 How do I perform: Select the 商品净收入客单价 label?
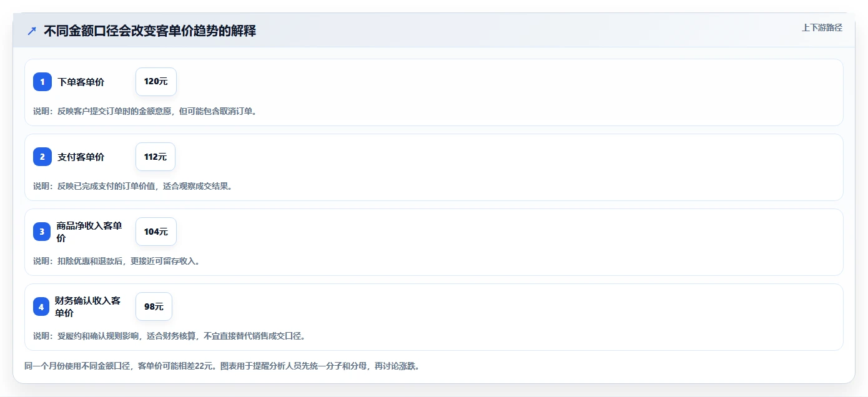click(x=89, y=232)
